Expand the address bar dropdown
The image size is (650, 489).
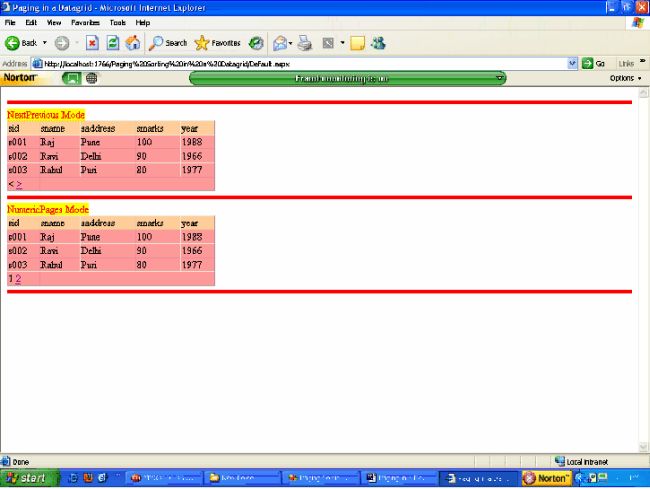click(572, 63)
